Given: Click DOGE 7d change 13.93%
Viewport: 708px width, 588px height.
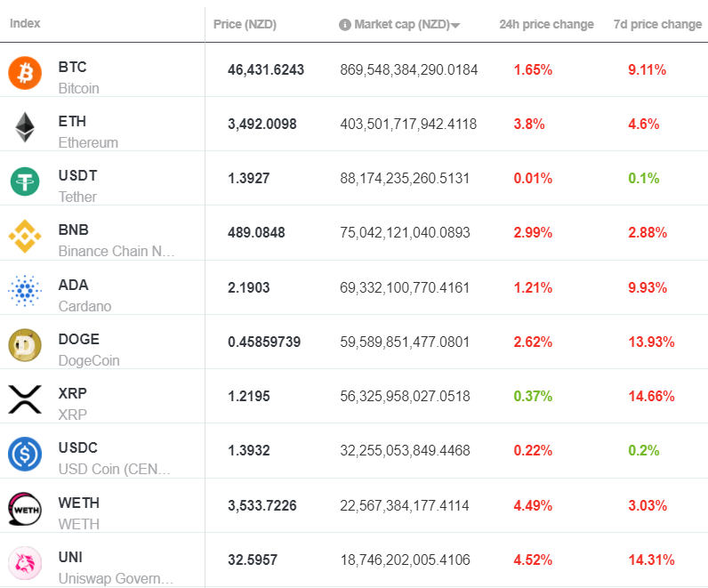Looking at the screenshot, I should click(x=651, y=342).
